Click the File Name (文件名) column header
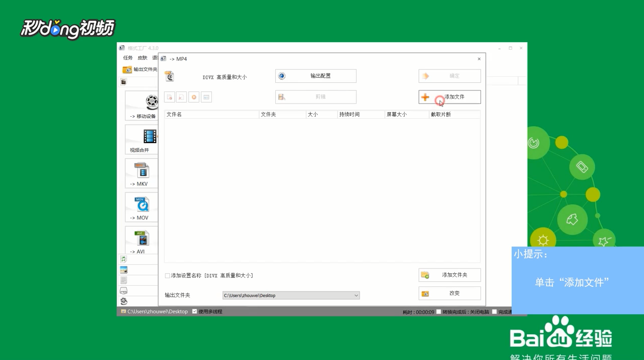 point(211,115)
